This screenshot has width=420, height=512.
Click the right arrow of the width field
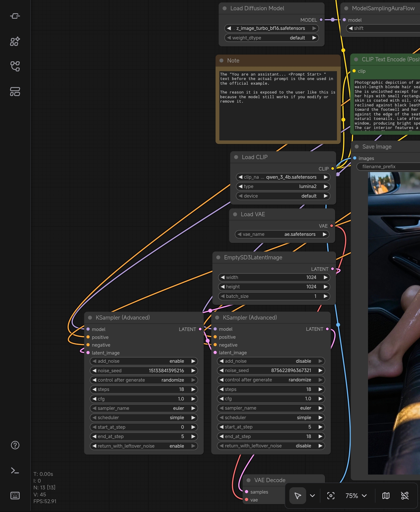(x=326, y=277)
